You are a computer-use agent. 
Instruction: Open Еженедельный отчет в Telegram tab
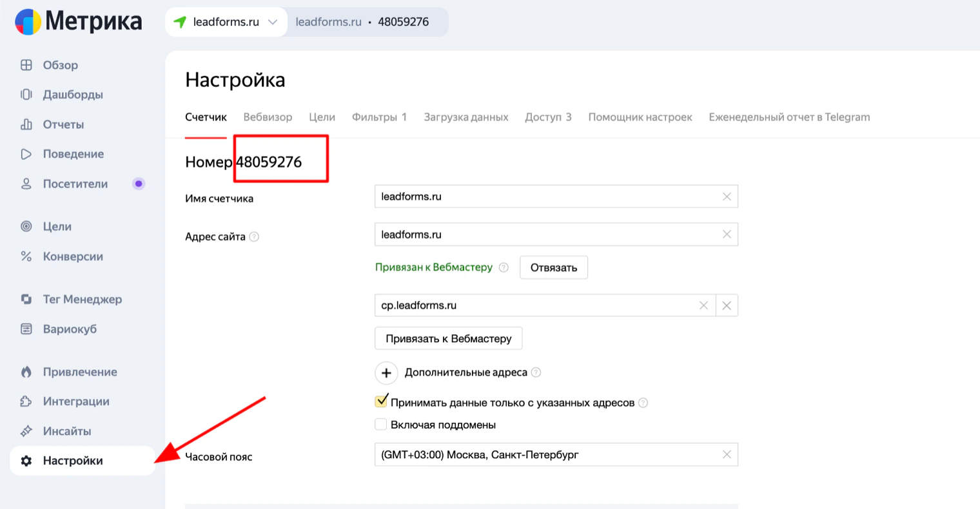click(x=789, y=117)
